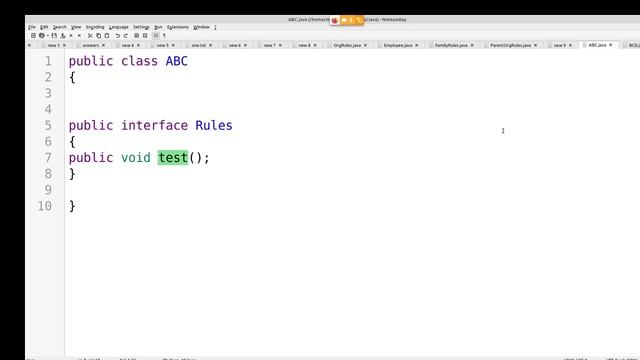
Task: Open the Encoding menu
Action: point(95,27)
